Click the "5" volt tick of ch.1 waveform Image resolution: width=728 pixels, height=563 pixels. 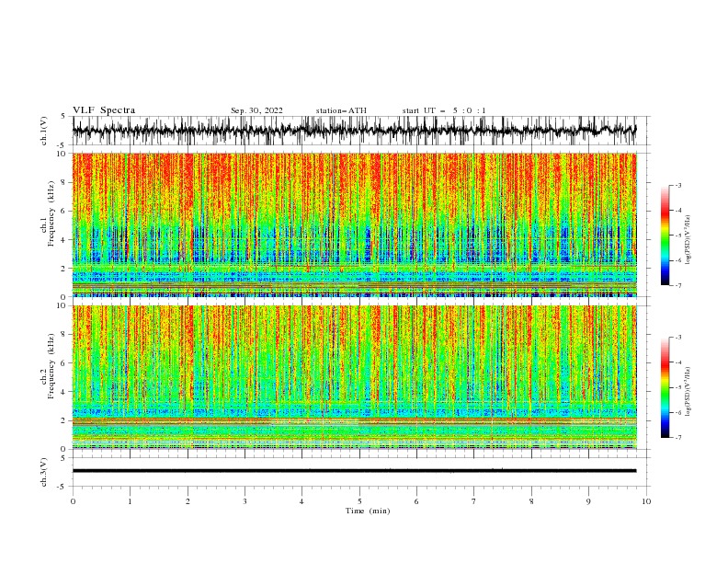(63, 116)
